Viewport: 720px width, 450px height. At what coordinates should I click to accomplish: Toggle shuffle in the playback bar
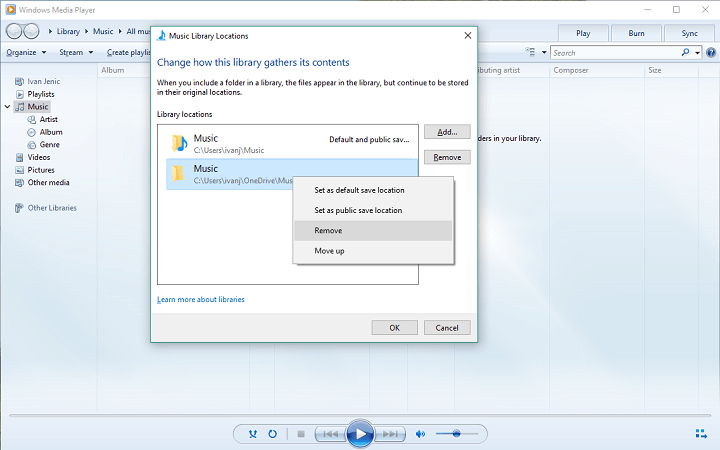(x=253, y=433)
